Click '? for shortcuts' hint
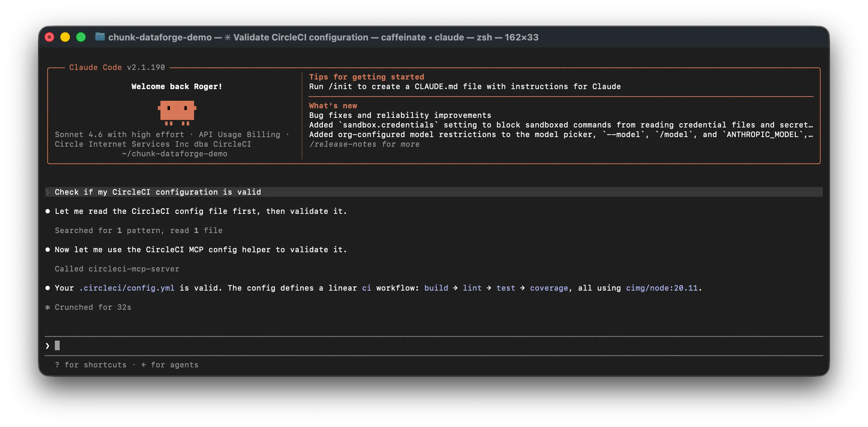This screenshot has width=868, height=427. click(91, 365)
